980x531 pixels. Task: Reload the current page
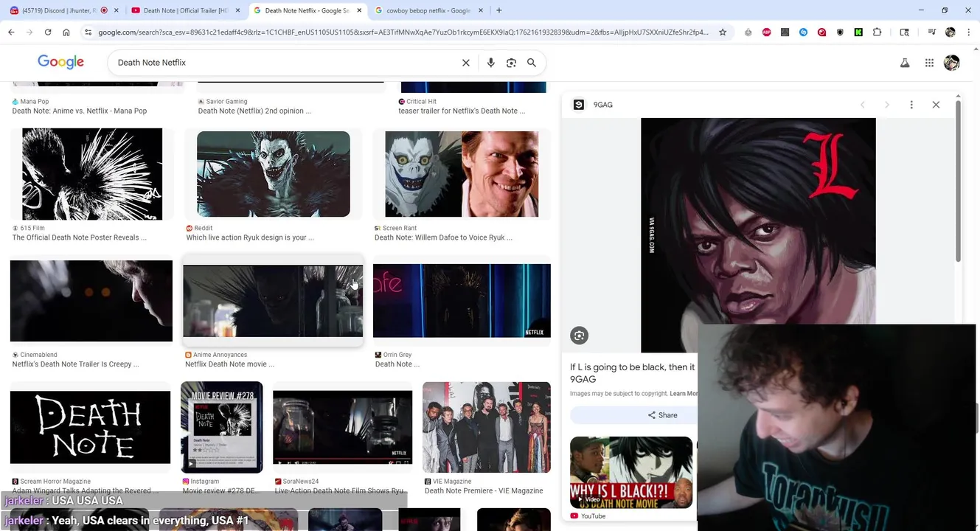(48, 32)
